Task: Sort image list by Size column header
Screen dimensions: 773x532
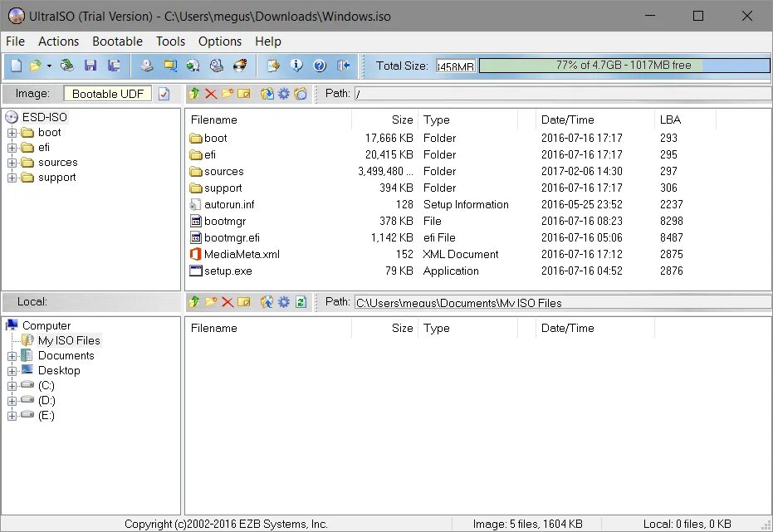Action: [x=384, y=120]
